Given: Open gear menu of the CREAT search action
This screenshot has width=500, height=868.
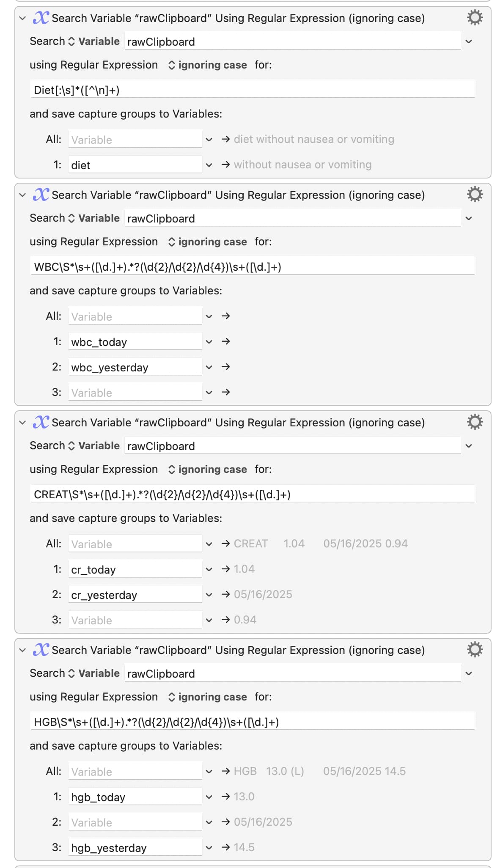Looking at the screenshot, I should 475,422.
